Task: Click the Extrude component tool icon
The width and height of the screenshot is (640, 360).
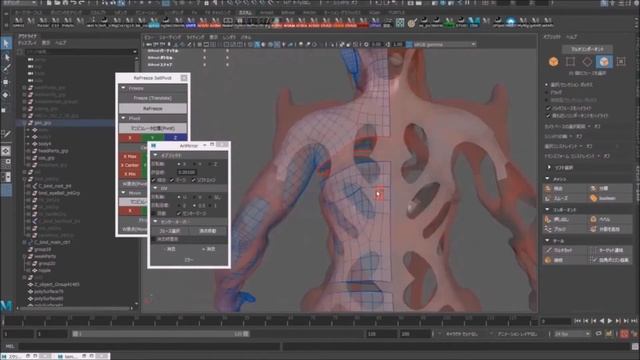Action: [x=548, y=220]
